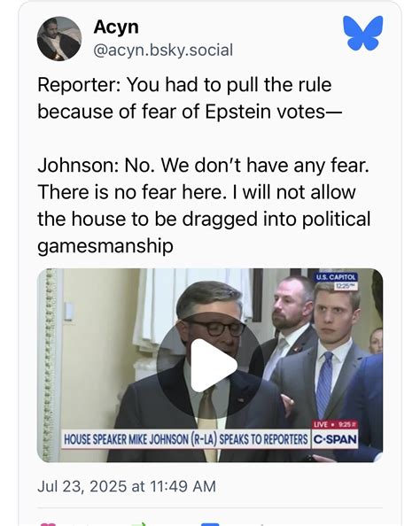The width and height of the screenshot is (420, 526).
Task: Click the word gamesmanship in post
Action: 105,246
